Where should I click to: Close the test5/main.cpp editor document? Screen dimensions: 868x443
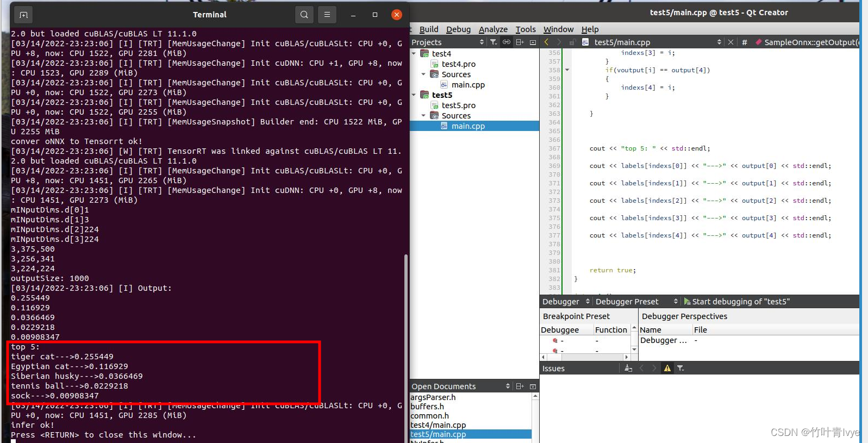(x=730, y=42)
